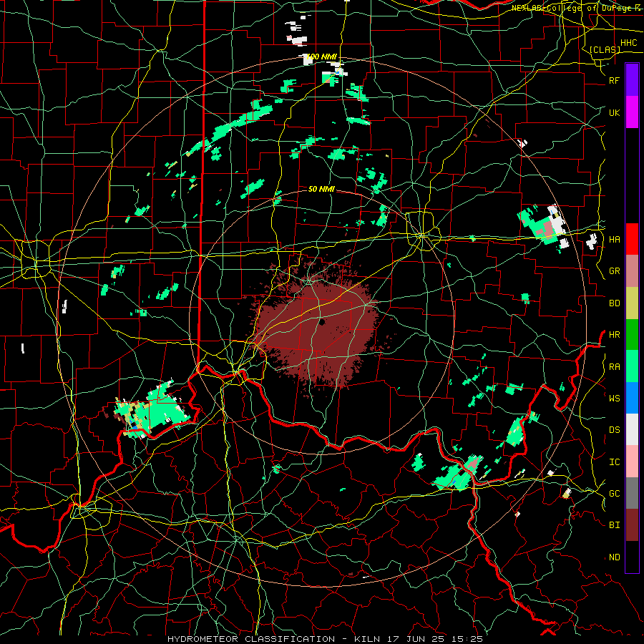Image resolution: width=644 pixels, height=644 pixels.
Task: Click the DS white legend swatch
Action: point(632,429)
